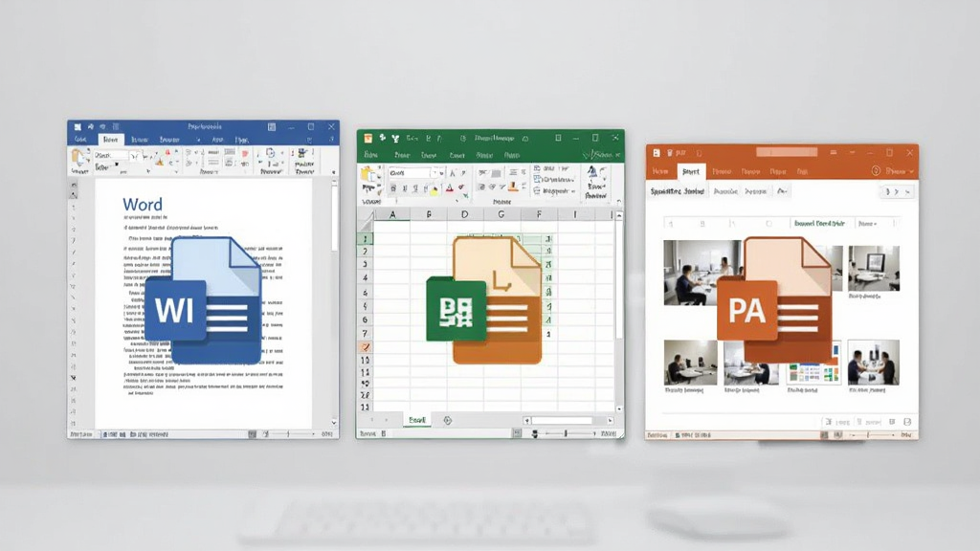Click the trash icon in PowerPoint title bar
980x551 pixels.
669,152
